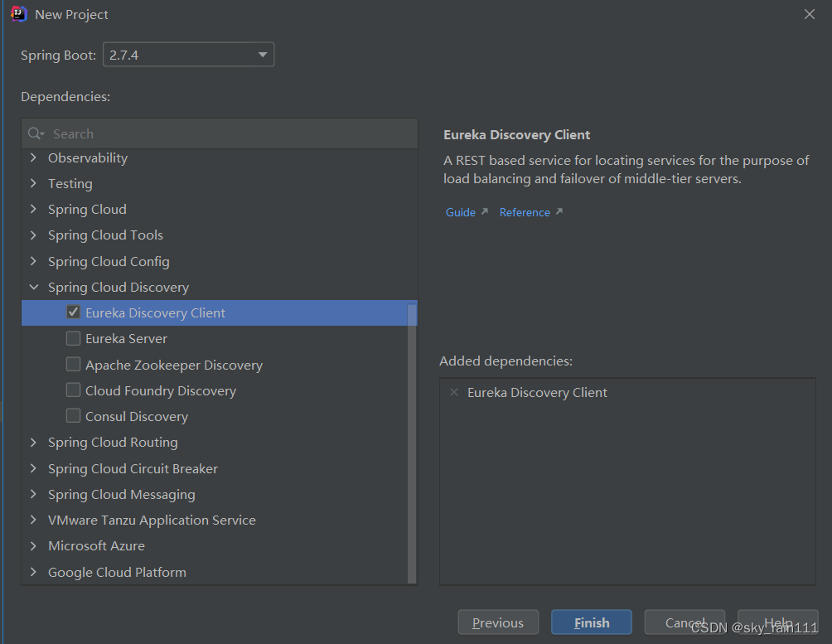Image resolution: width=832 pixels, height=644 pixels.
Task: Expand the Spring Cloud Routing section
Action: (x=33, y=443)
